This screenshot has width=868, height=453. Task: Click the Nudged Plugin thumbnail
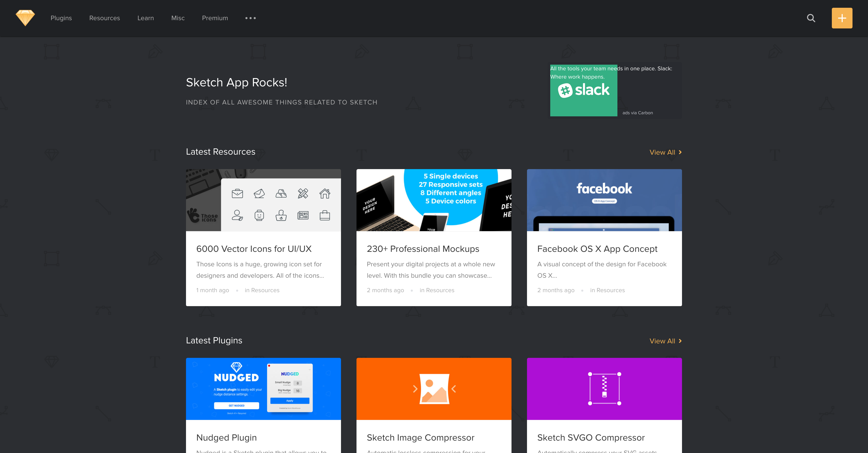[263, 389]
